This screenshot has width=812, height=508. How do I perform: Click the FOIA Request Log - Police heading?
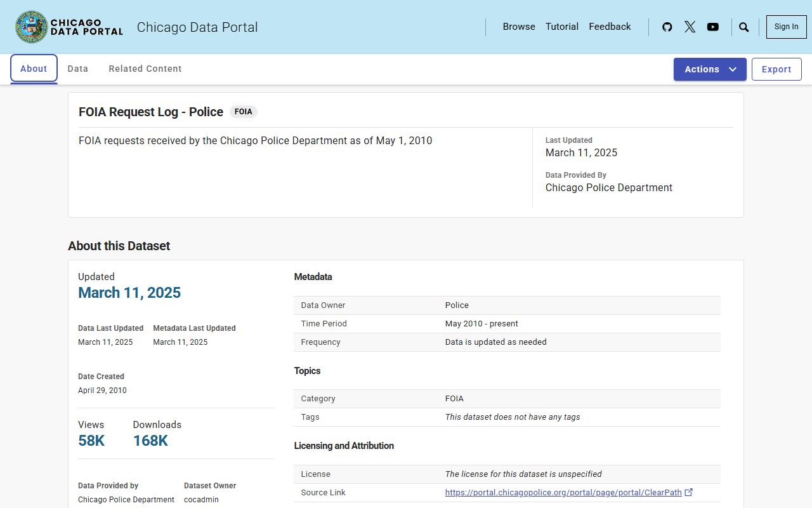coord(151,112)
